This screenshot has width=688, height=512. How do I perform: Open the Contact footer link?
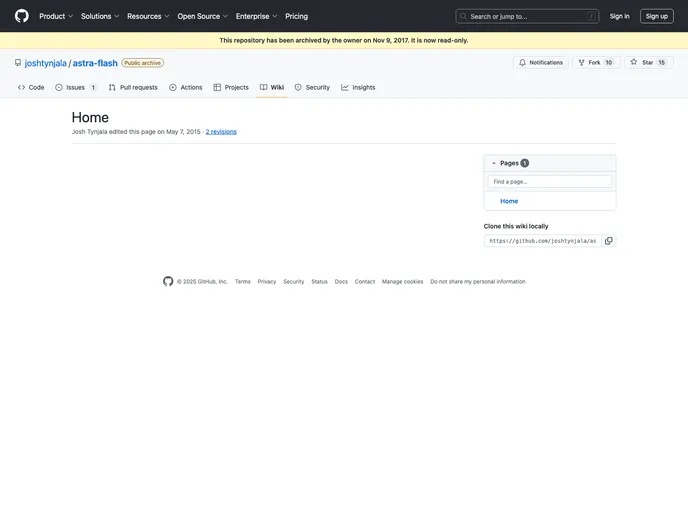pos(365,282)
